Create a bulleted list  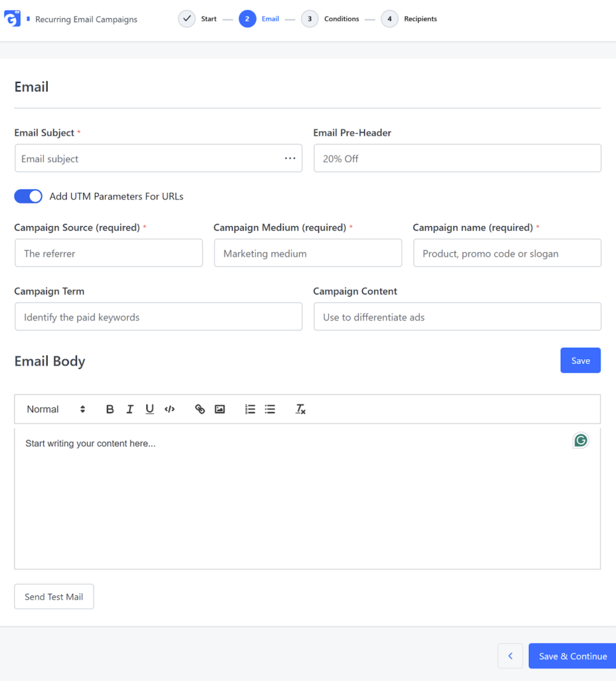coord(270,409)
